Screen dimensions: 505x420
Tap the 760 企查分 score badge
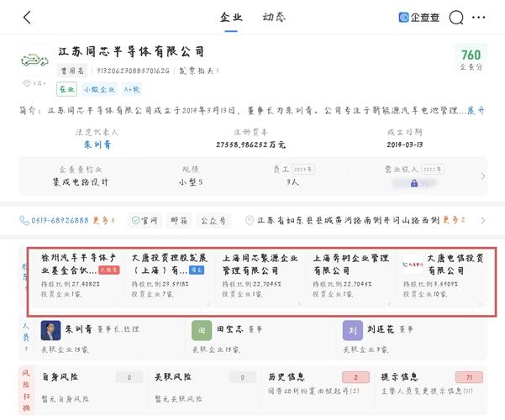pos(471,60)
